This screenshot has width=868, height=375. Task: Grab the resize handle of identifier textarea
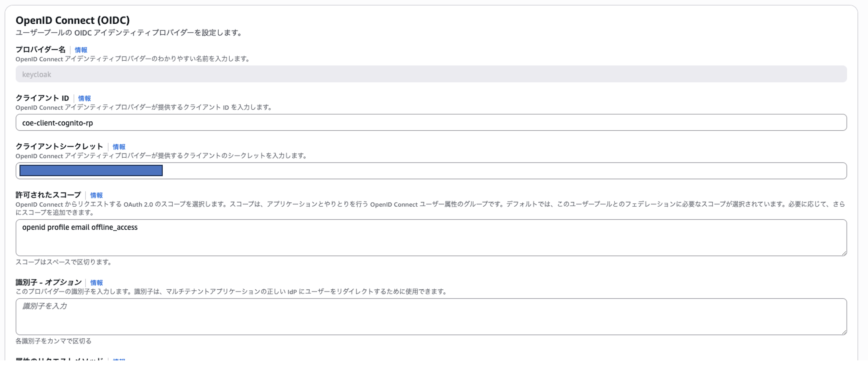pyautogui.click(x=844, y=332)
